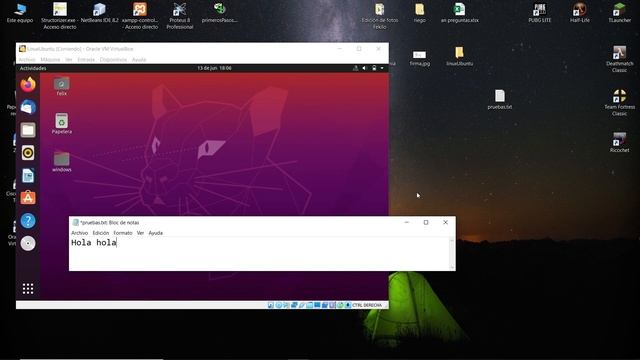Open Ubuntu Software from the dock
This screenshot has height=360, width=640.
(28, 198)
